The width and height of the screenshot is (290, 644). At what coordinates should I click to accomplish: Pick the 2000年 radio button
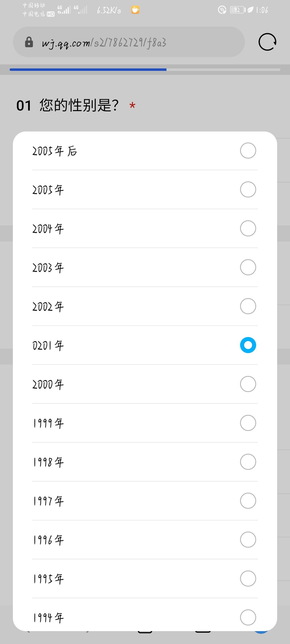[248, 384]
